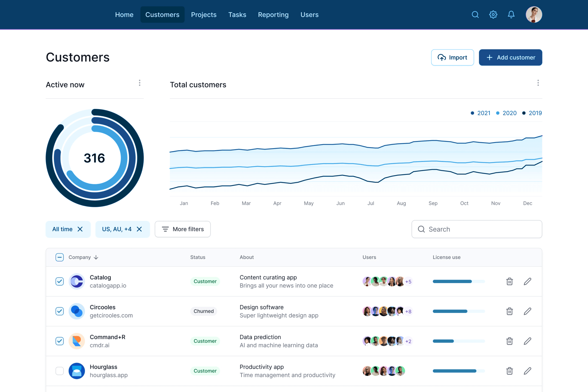The width and height of the screenshot is (588, 392).
Task: Click inside the Search input field
Action: (x=476, y=229)
